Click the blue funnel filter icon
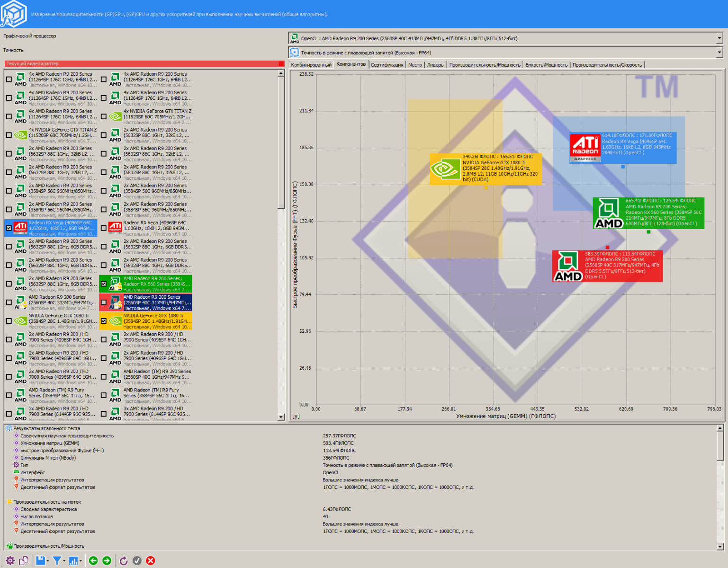 [57, 561]
